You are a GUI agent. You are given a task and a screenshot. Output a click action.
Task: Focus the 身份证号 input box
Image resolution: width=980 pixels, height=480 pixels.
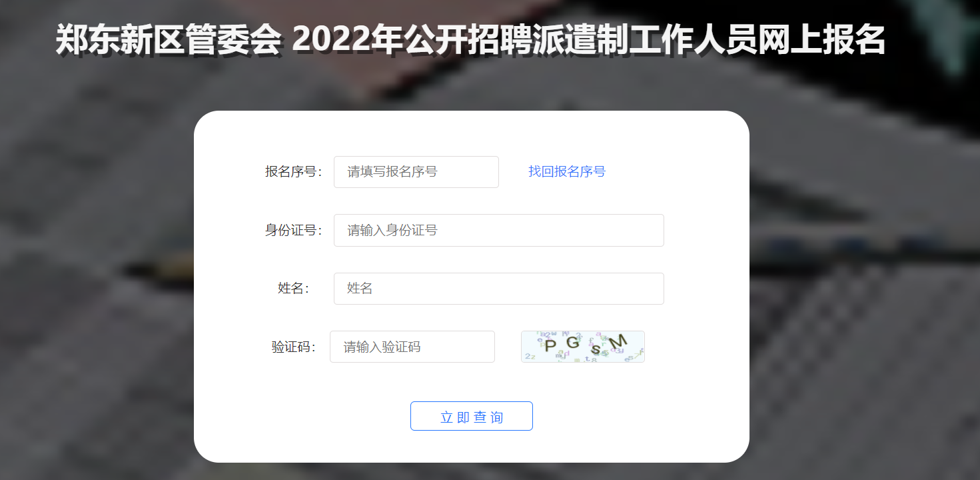point(498,230)
